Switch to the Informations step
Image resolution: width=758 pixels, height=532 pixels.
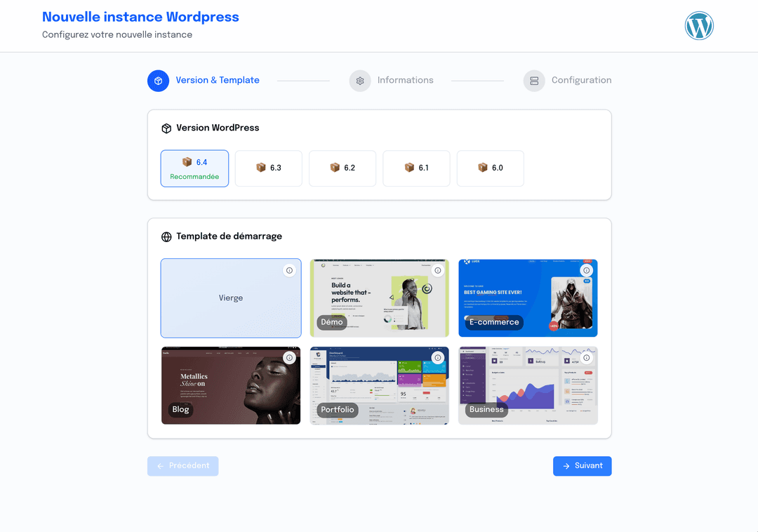coord(406,80)
